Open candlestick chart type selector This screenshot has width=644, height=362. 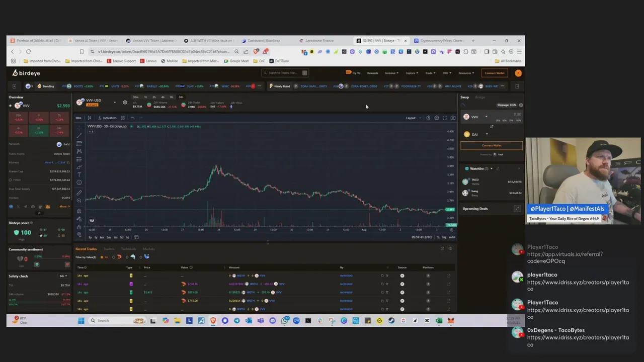point(90,118)
